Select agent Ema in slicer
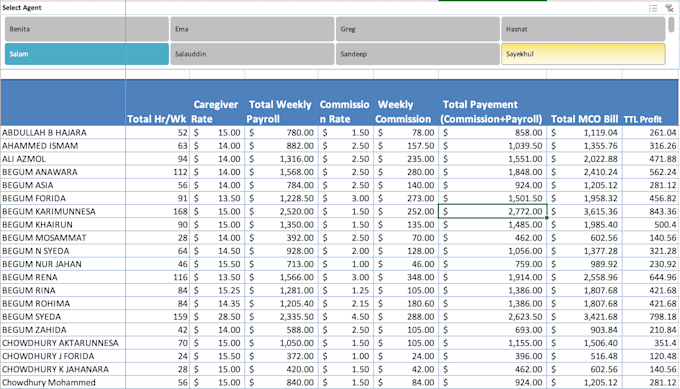 pos(252,29)
